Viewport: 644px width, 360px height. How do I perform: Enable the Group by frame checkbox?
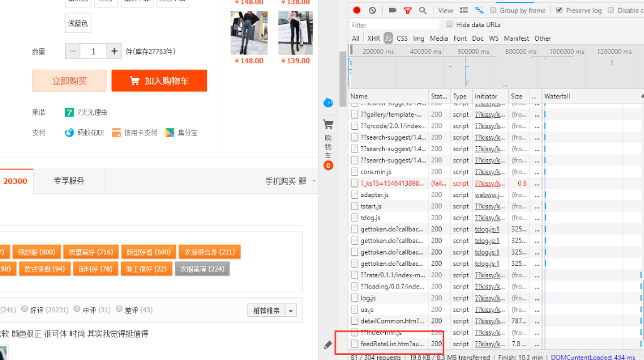tap(494, 10)
